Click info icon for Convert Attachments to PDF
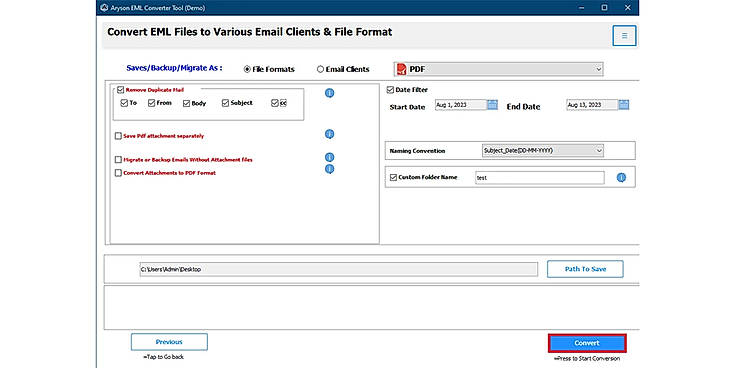 coord(330,169)
